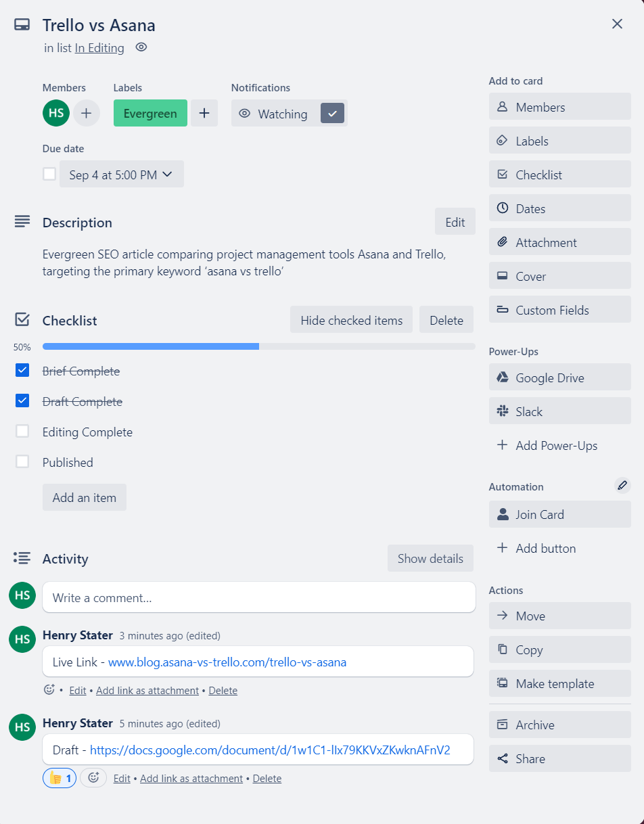Viewport: 644px width, 824px height.
Task: Open the Google Drive Power-Up
Action: pyautogui.click(x=559, y=377)
